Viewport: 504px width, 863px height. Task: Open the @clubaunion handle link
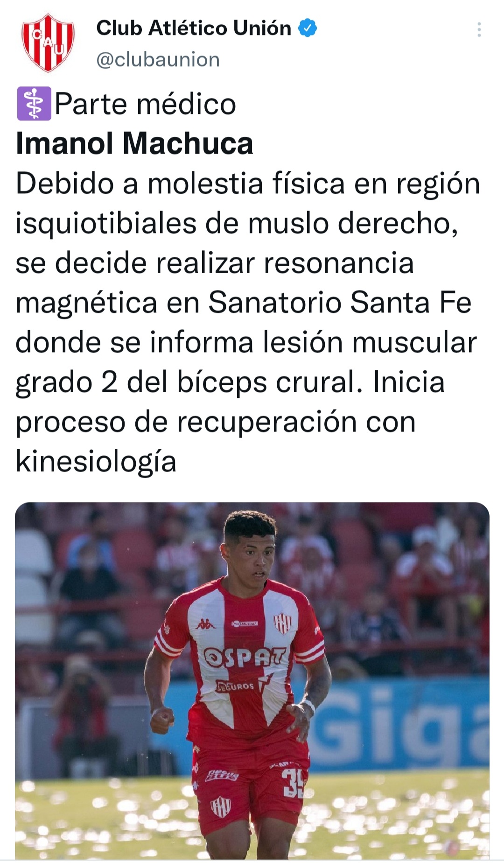coord(158,60)
